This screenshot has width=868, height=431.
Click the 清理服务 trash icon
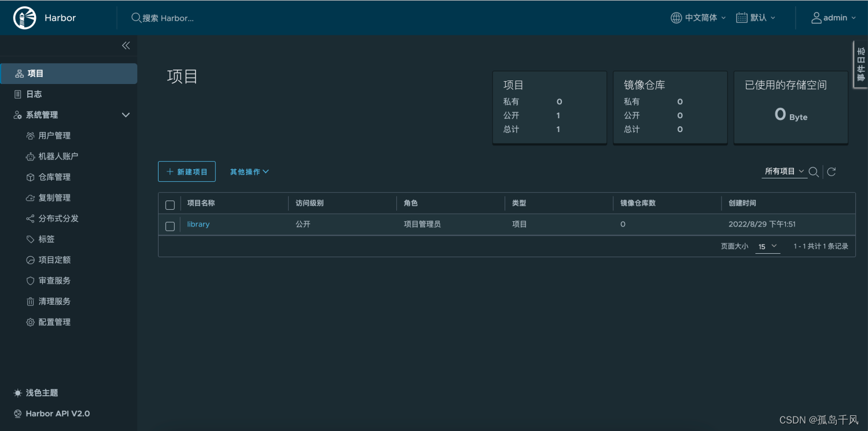[x=31, y=302]
